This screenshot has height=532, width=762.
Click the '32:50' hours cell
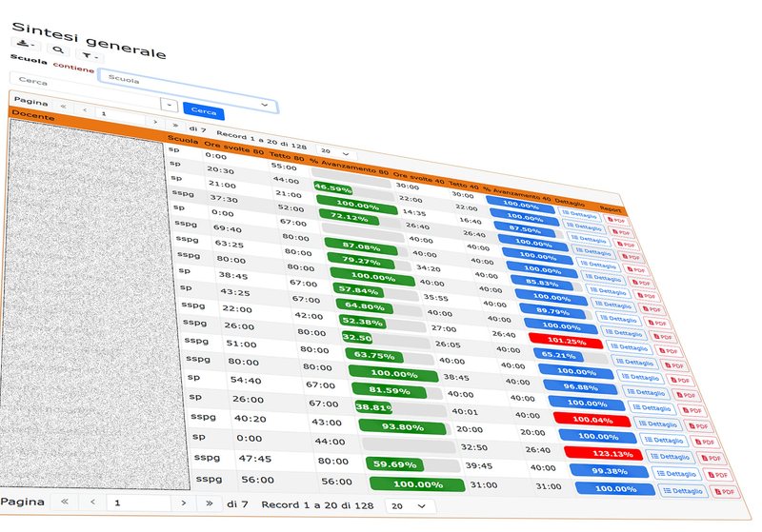point(473,447)
